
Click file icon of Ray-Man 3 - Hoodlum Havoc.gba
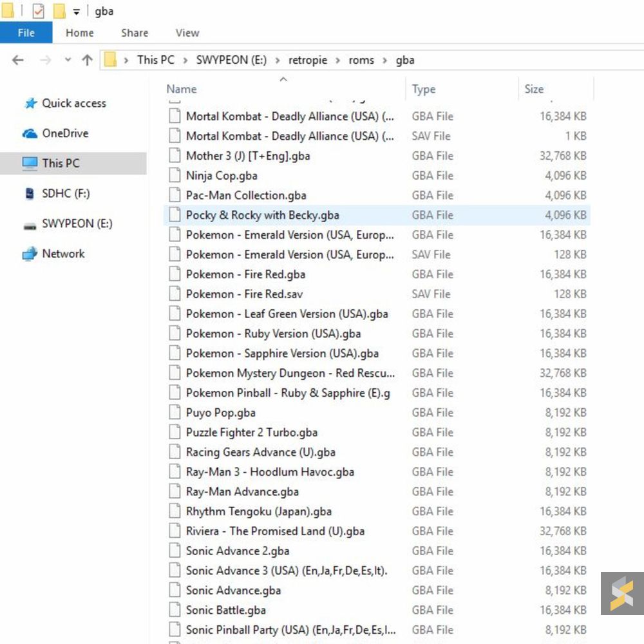tap(175, 471)
